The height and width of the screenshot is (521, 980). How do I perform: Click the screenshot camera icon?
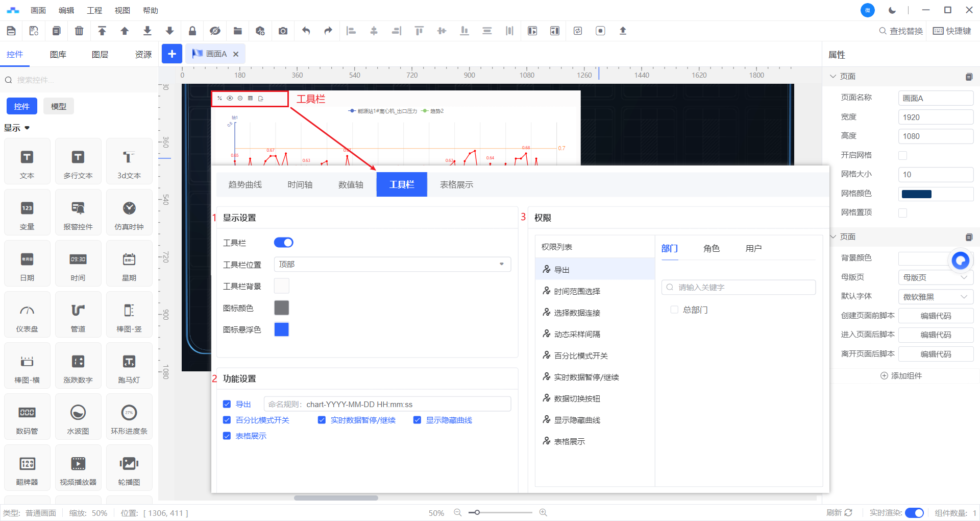(283, 31)
